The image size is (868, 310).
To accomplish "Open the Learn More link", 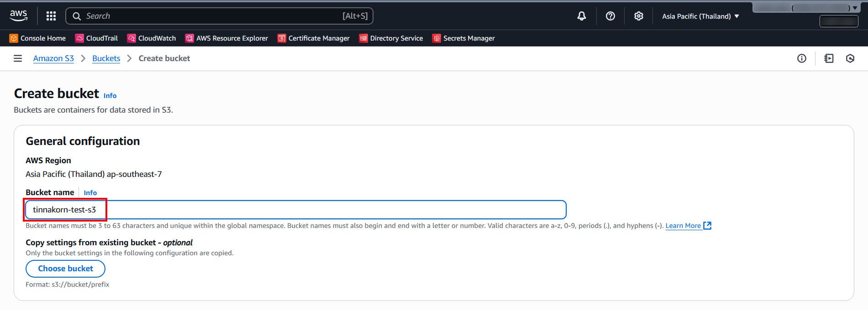I will [683, 226].
